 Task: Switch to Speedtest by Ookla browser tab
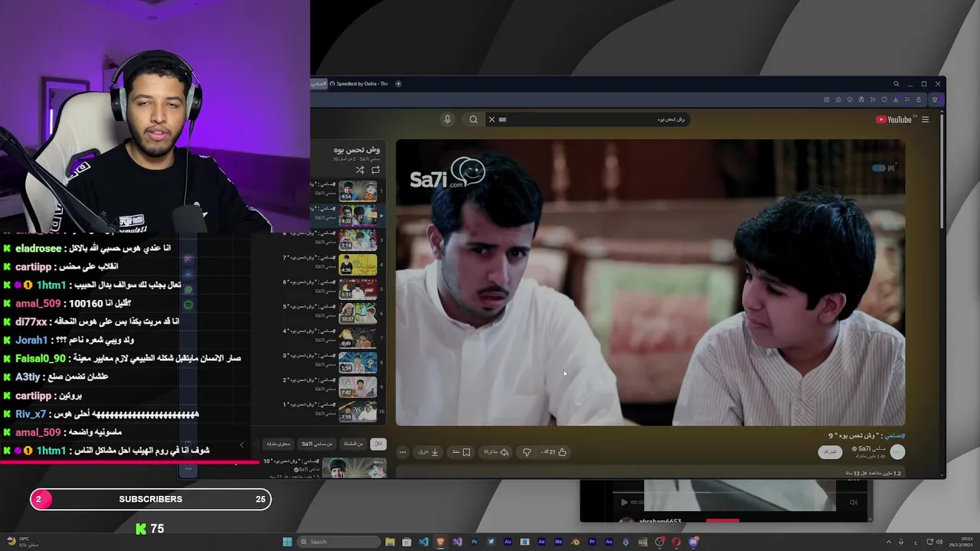pyautogui.click(x=360, y=83)
